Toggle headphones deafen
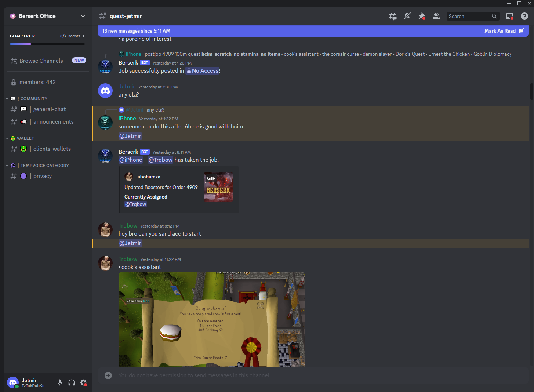The image size is (534, 392). click(72, 383)
